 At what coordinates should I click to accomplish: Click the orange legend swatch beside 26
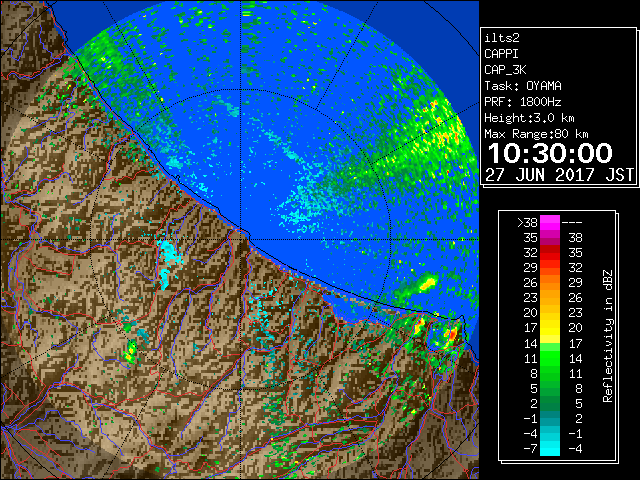[x=550, y=283]
